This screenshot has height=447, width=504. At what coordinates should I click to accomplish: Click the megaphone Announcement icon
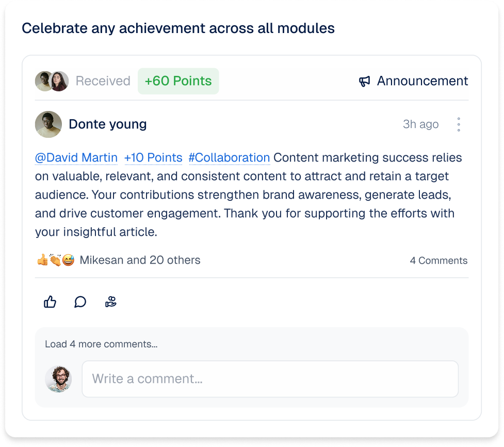pos(366,81)
